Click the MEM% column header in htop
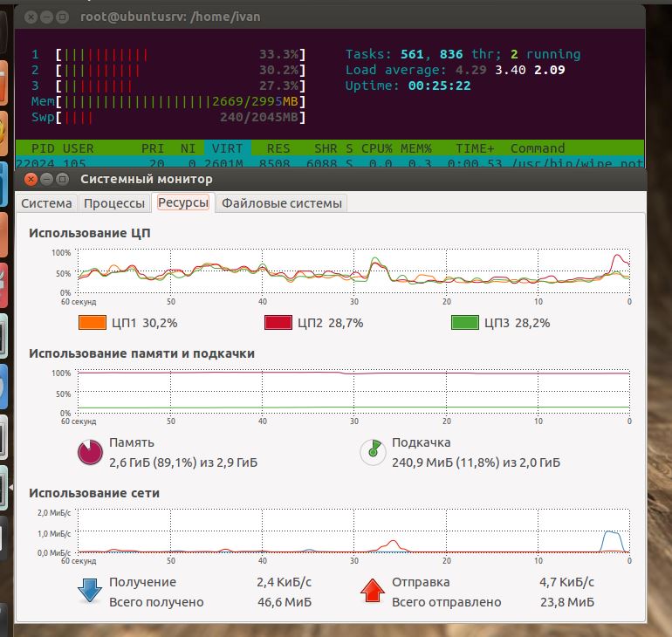 pos(416,148)
